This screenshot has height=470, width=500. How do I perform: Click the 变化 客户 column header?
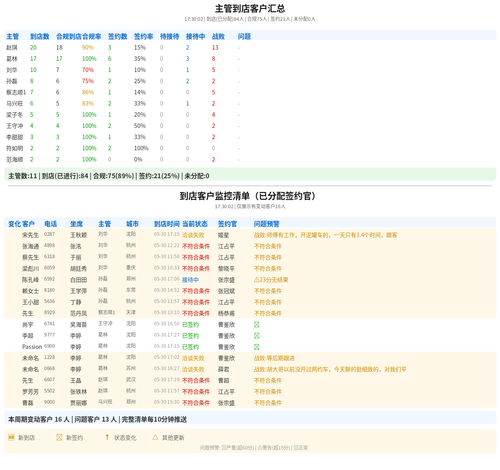pos(21,224)
